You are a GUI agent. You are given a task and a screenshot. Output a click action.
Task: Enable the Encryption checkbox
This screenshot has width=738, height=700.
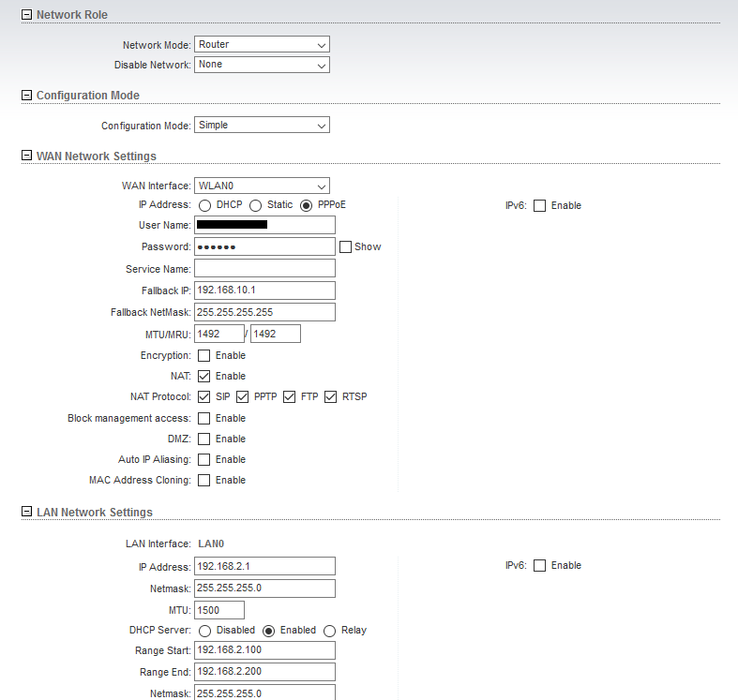[203, 356]
